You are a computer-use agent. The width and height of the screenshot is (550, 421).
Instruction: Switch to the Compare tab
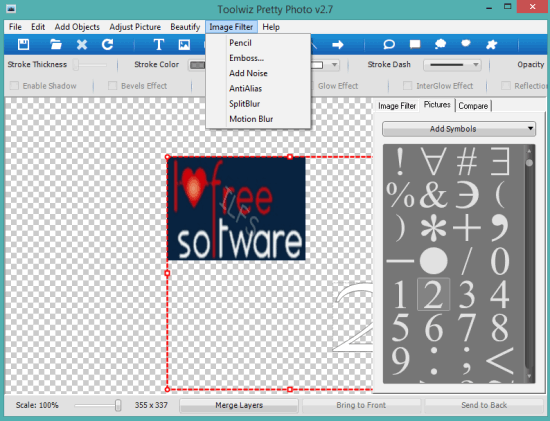point(473,106)
